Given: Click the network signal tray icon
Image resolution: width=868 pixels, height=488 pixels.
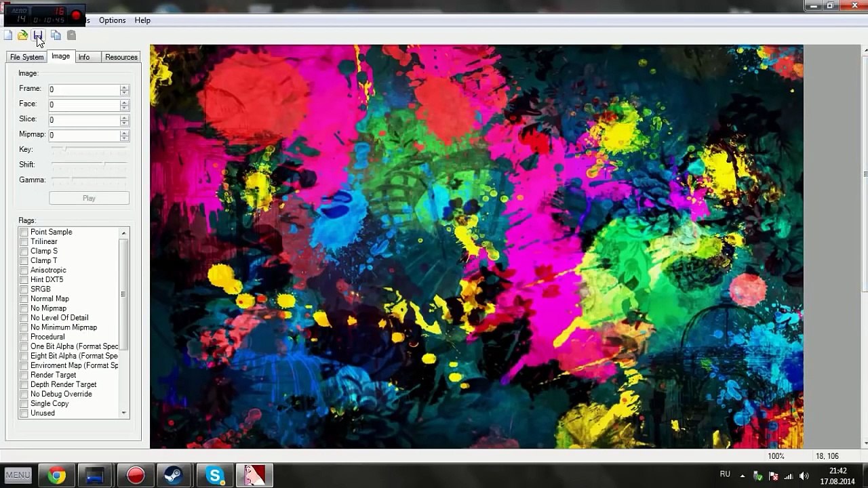Looking at the screenshot, I should coord(789,476).
